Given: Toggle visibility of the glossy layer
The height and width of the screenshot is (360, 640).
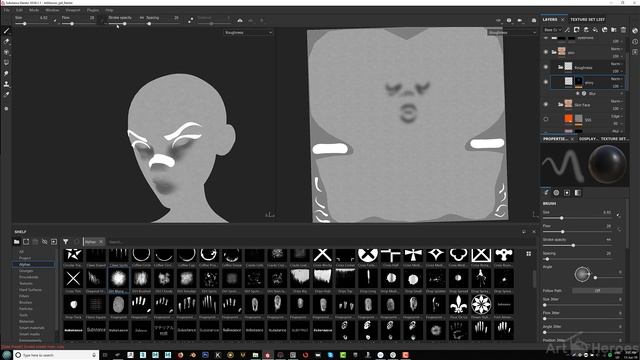Looking at the screenshot, I should click(x=546, y=82).
